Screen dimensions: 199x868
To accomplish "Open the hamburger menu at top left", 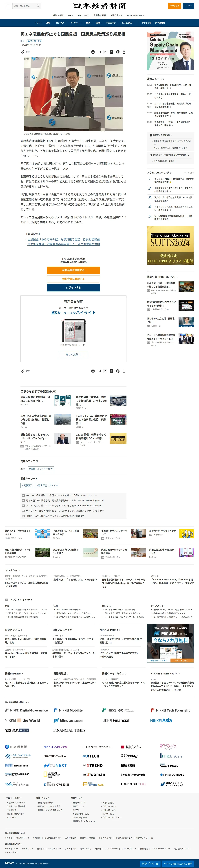I will click(x=8, y=6).
